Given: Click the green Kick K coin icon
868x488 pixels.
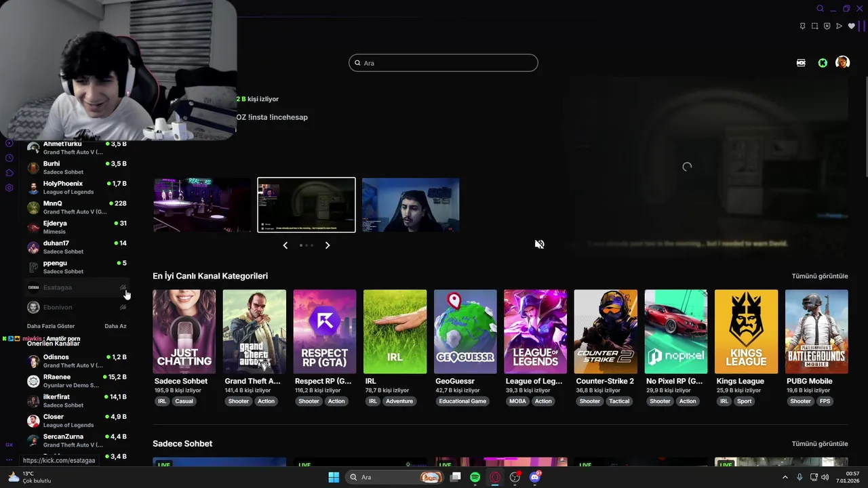Looking at the screenshot, I should [823, 63].
